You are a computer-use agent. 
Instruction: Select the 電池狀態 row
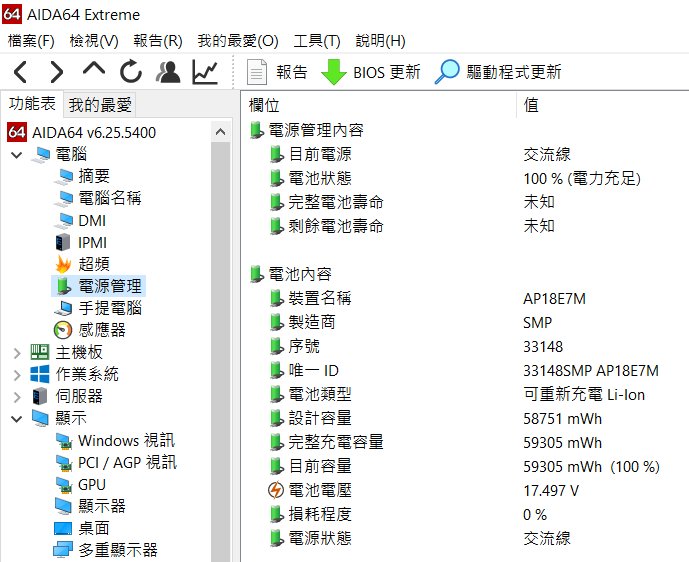(x=464, y=178)
